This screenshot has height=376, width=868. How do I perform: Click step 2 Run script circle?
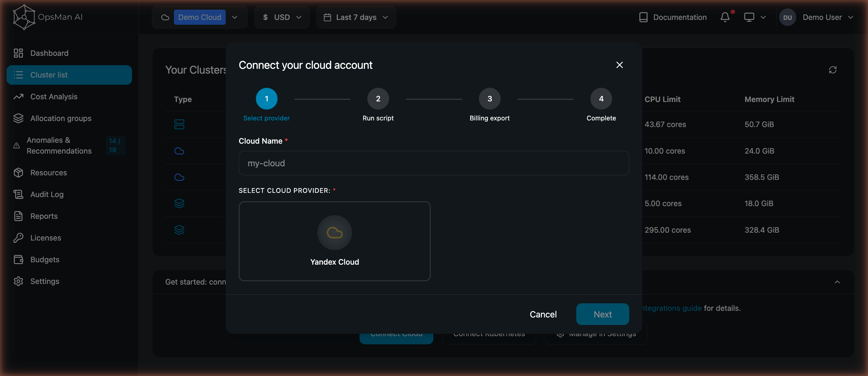coord(378,99)
